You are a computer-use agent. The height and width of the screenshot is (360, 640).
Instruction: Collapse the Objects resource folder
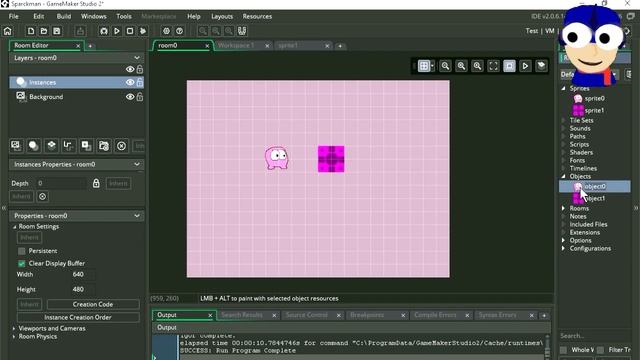click(564, 176)
